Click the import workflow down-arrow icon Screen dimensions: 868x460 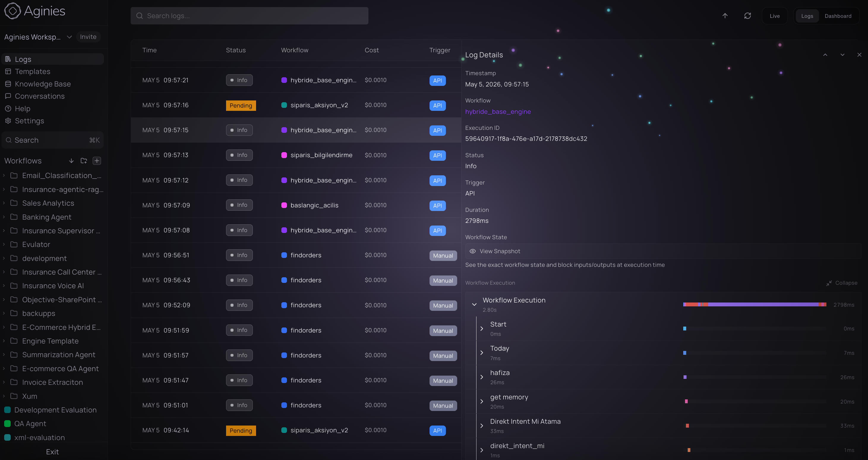[71, 161]
